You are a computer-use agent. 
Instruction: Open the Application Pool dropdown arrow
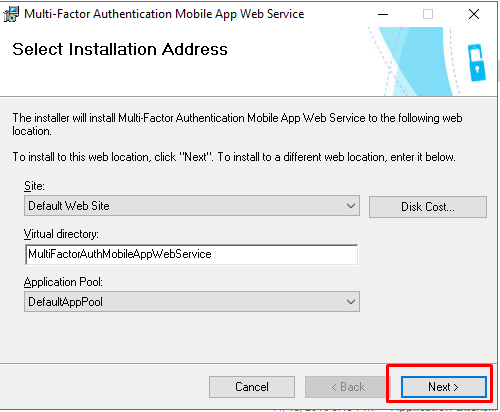click(351, 302)
